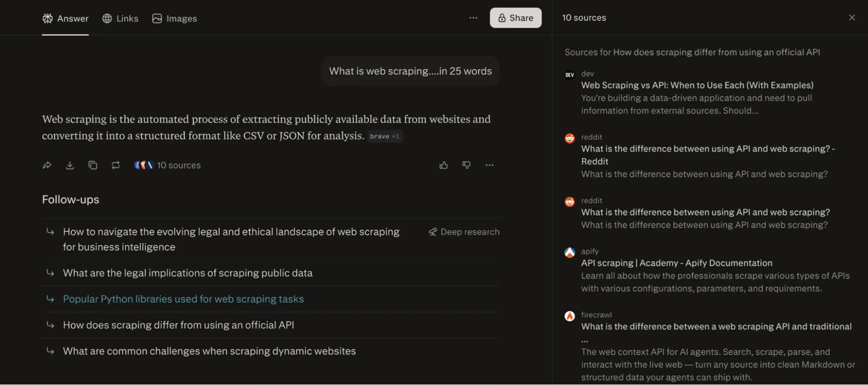Click the Share button
The width and height of the screenshot is (868, 385).
(x=516, y=18)
